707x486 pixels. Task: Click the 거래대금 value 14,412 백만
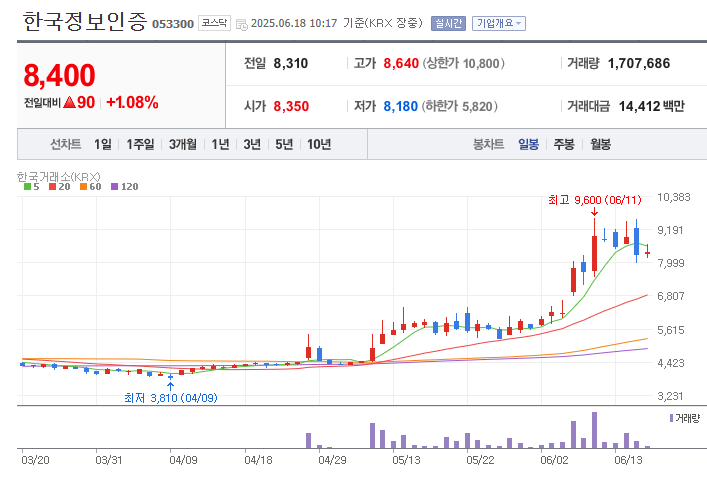(x=652, y=106)
